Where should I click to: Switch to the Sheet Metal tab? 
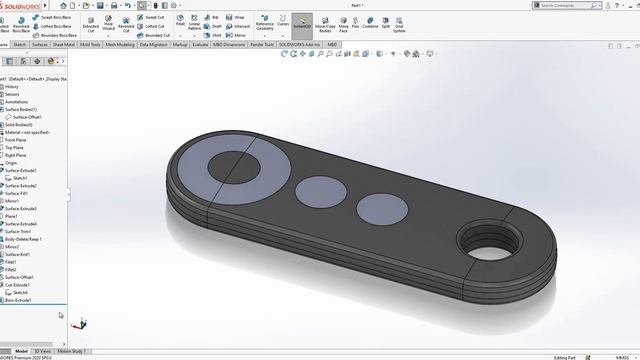coord(64,44)
